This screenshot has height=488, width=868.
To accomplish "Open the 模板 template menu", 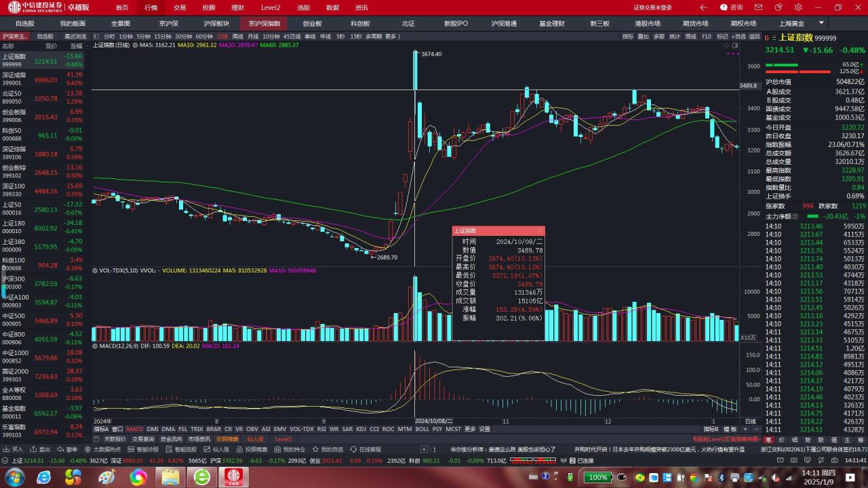I will coord(731,429).
